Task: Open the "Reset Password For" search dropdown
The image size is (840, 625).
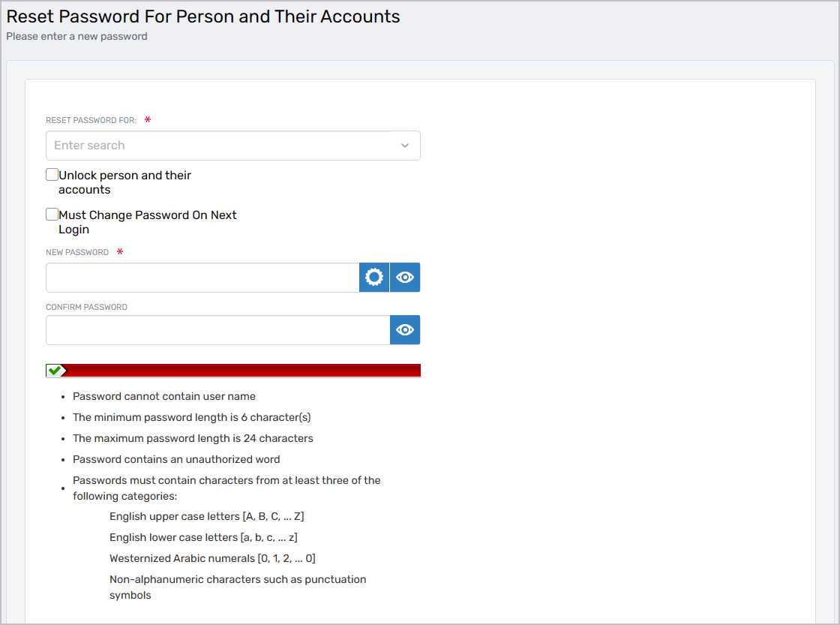Action: 232,145
